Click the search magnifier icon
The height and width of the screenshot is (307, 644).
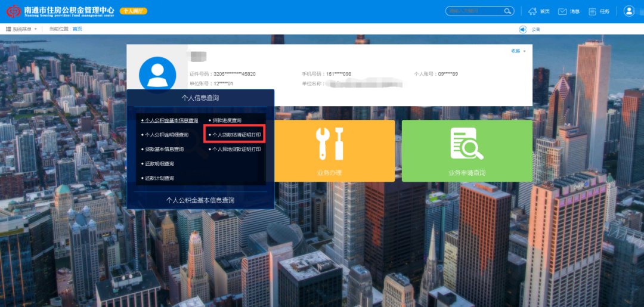507,11
